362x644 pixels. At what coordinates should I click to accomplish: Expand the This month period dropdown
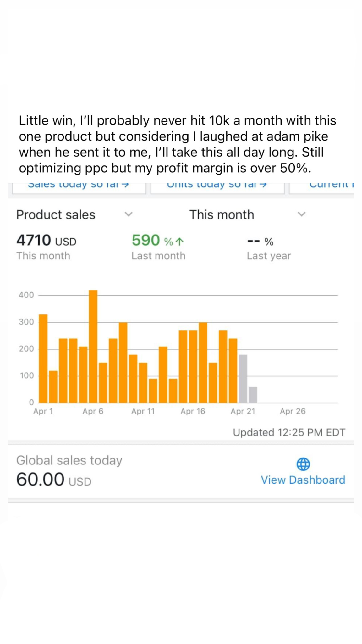pos(301,214)
